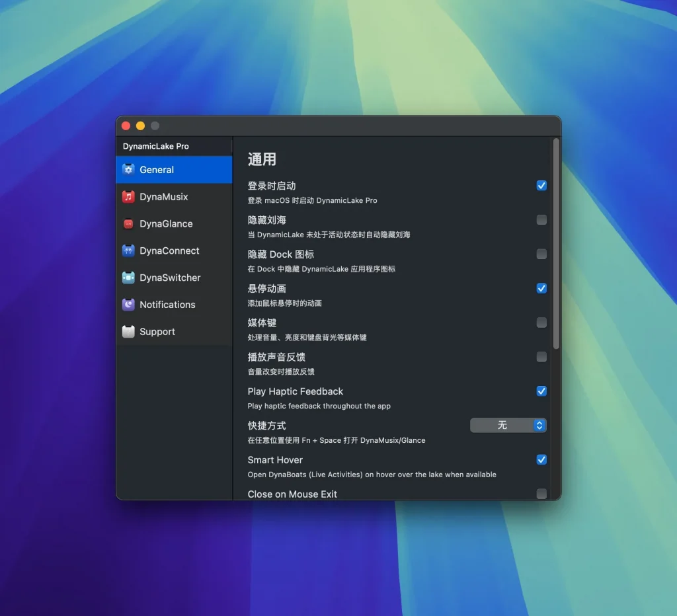The width and height of the screenshot is (677, 616).
Task: Enable Close on Mouse Exit
Action: click(x=541, y=493)
